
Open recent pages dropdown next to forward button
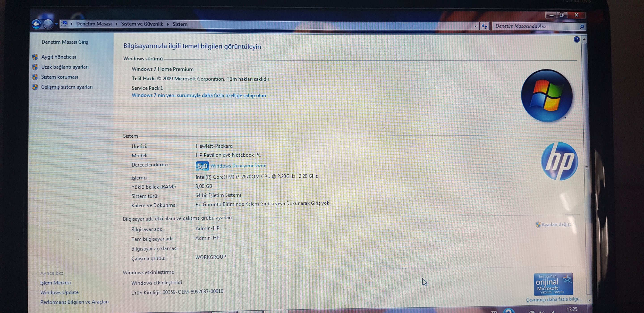pyautogui.click(x=57, y=24)
